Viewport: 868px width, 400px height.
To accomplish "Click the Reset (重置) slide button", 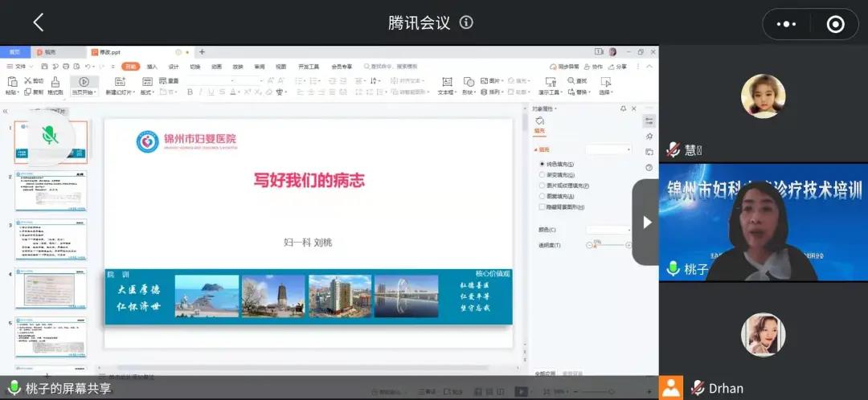I will [169, 81].
